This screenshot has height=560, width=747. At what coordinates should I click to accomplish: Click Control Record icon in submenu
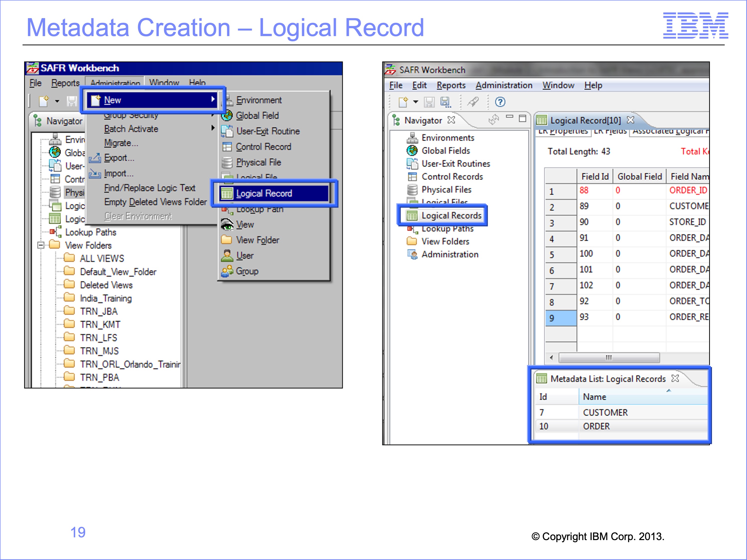tap(227, 147)
